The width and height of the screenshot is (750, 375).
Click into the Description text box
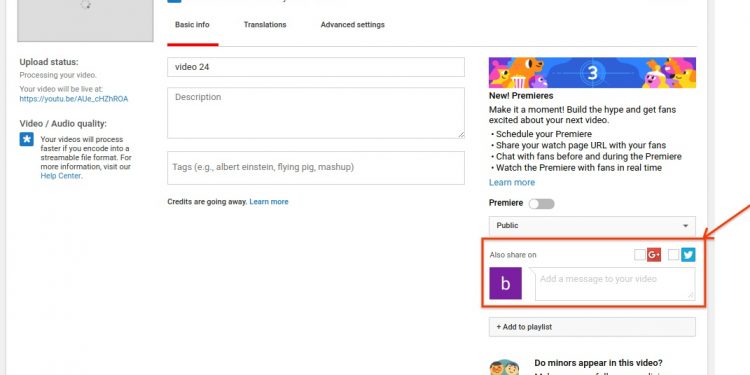point(316,113)
